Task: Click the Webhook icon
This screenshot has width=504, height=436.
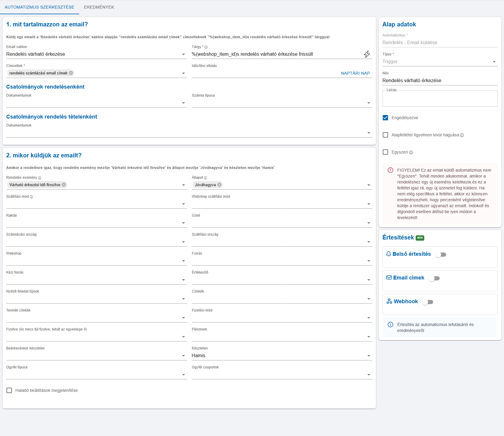Action: (x=389, y=301)
